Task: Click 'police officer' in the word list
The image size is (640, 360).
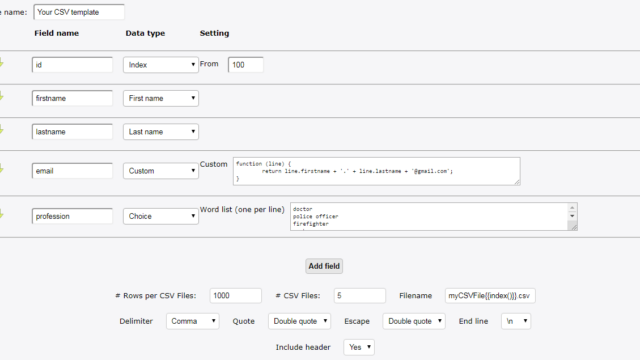Action: tap(316, 216)
